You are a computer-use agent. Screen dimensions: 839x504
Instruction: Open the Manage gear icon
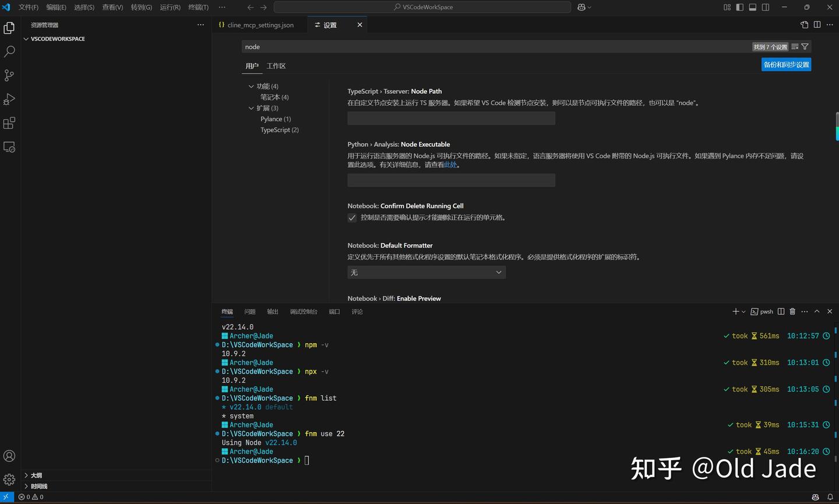9,479
